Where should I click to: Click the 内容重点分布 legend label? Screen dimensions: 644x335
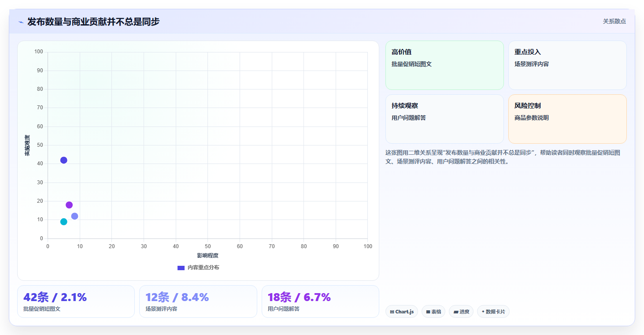[203, 268]
